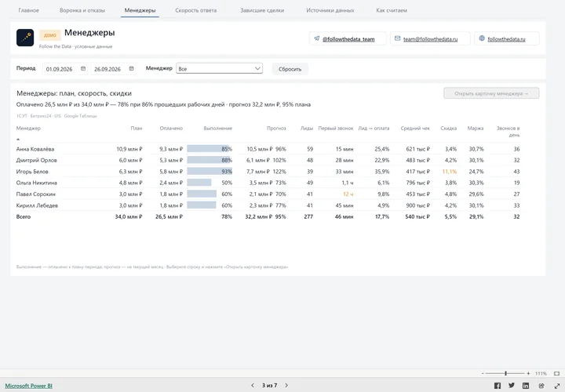Open calendar picker for end date
The image size is (565, 392).
(131, 69)
